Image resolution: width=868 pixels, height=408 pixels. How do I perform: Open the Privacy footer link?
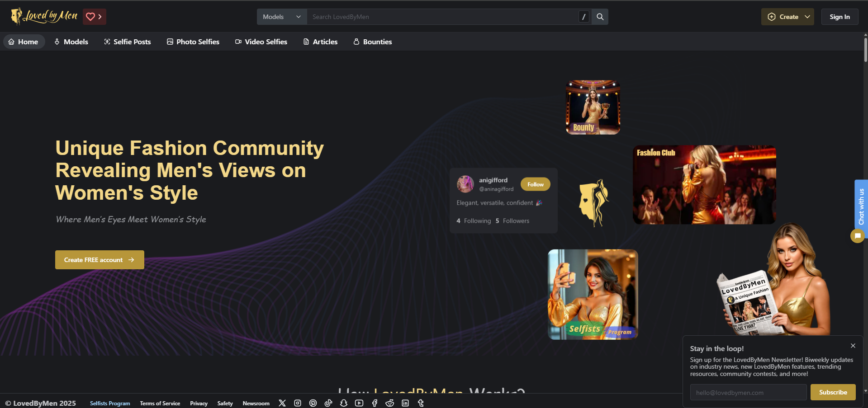pyautogui.click(x=199, y=403)
